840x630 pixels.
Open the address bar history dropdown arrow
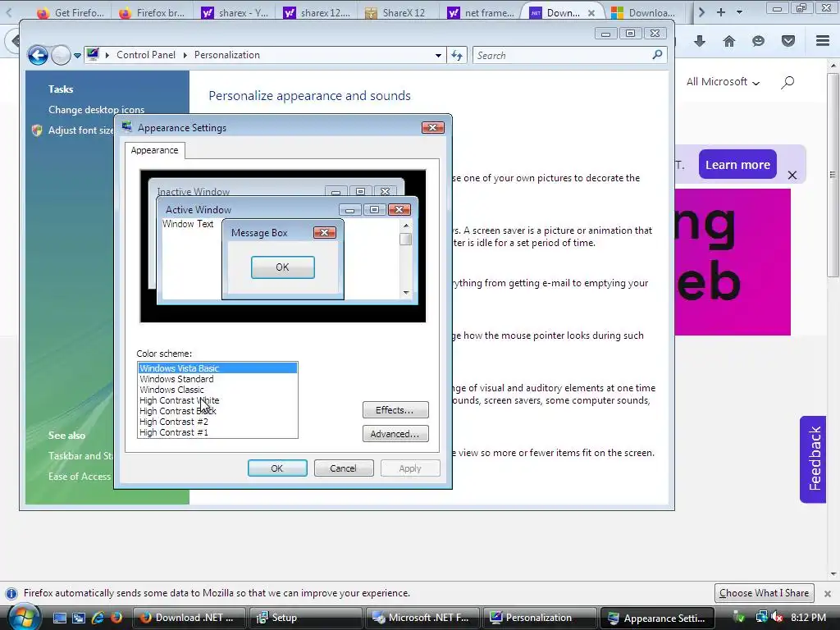[438, 55]
